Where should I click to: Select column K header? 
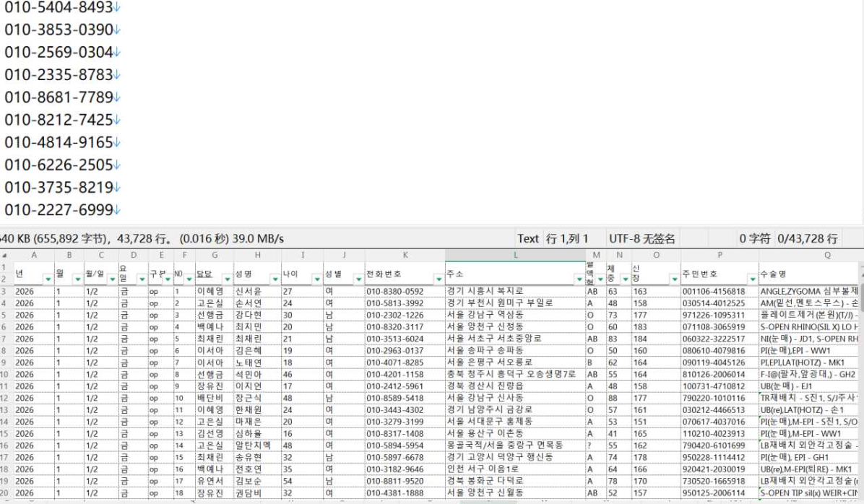[x=405, y=255]
